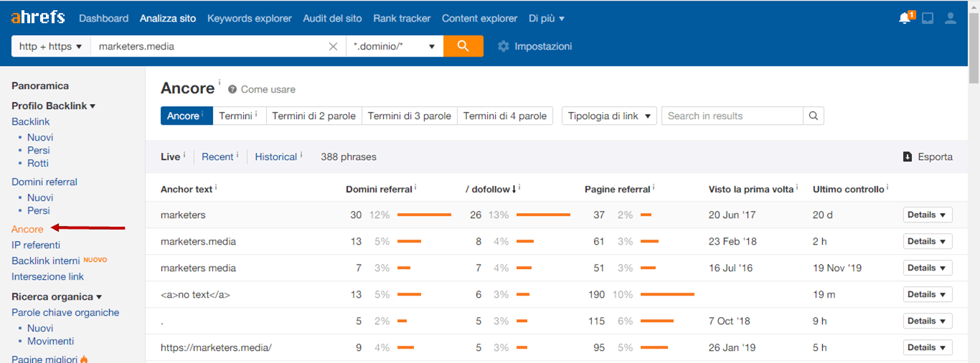Screen dimensions: 980x363
Task: Expand Details for the https://marketers.media/ row
Action: 928,347
